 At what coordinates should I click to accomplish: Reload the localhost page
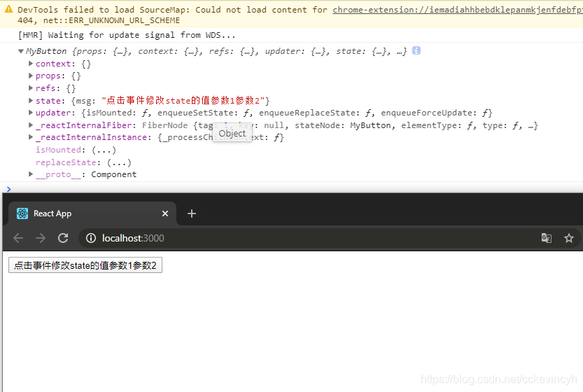(x=63, y=238)
